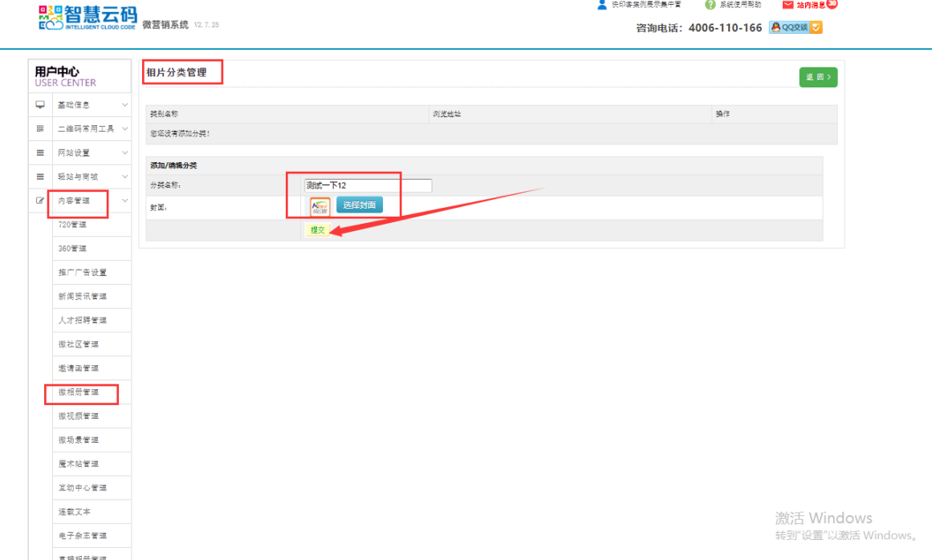
Task: Collapse the 内容管理 menu chevron
Action: [x=124, y=201]
